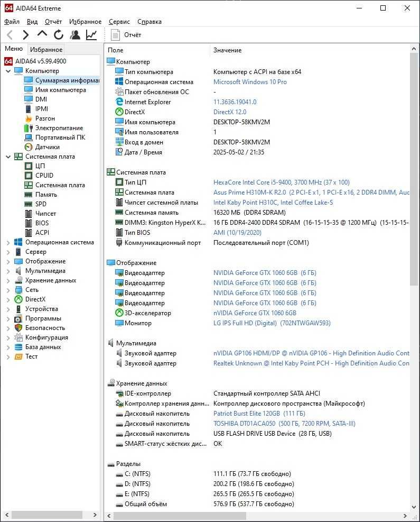
Task: Expand the Отображение tree node
Action: [x=8, y=261]
